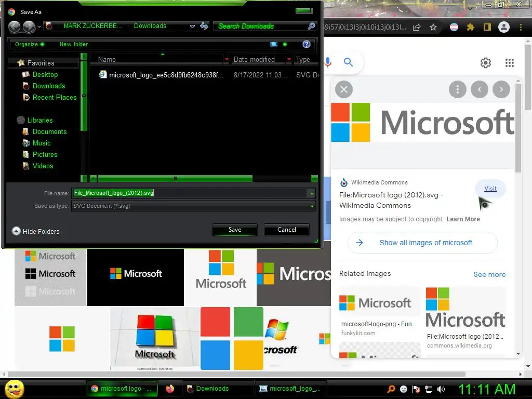Open Chrome extensions puzzle icon

point(470,27)
